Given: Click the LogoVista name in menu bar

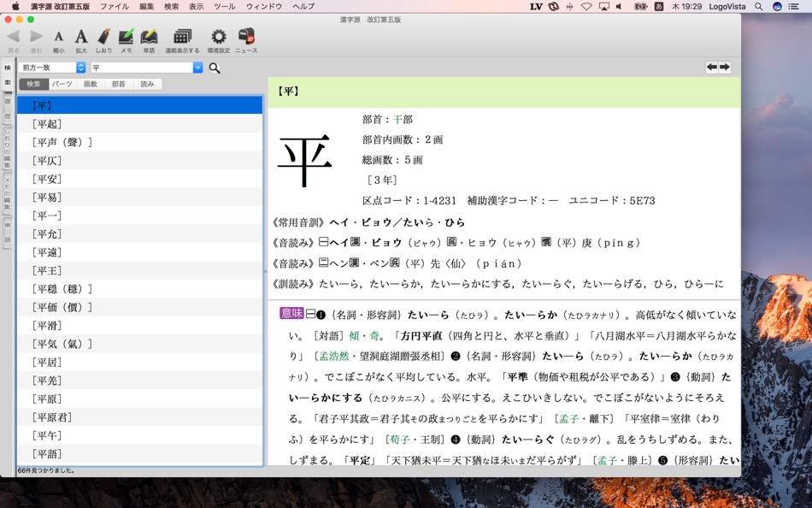Looking at the screenshot, I should click(x=727, y=7).
